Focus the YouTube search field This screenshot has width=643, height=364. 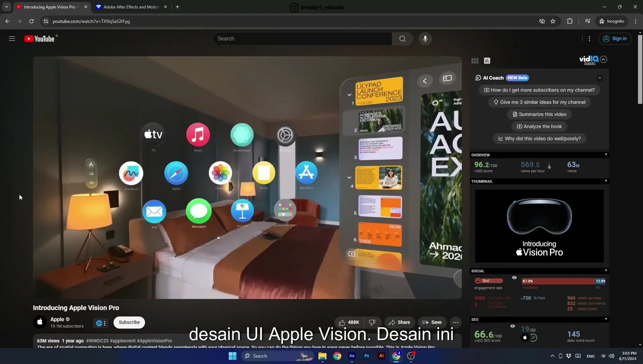pyautogui.click(x=302, y=39)
